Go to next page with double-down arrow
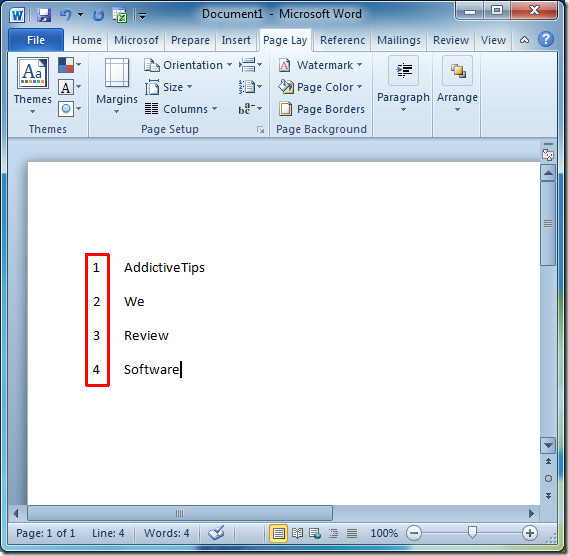 [x=548, y=496]
